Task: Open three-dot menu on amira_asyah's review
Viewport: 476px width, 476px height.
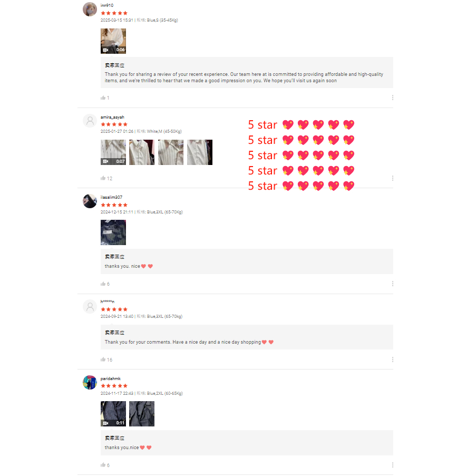Action: tap(393, 178)
